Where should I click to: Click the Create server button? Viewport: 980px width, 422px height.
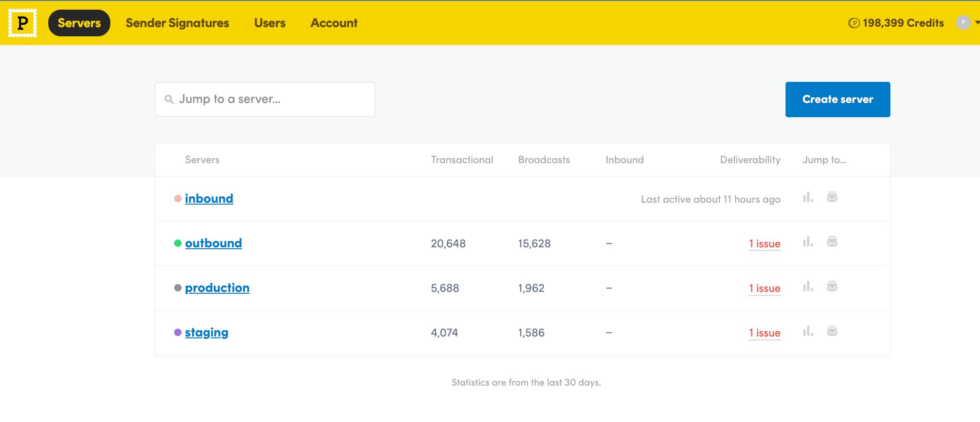(838, 99)
